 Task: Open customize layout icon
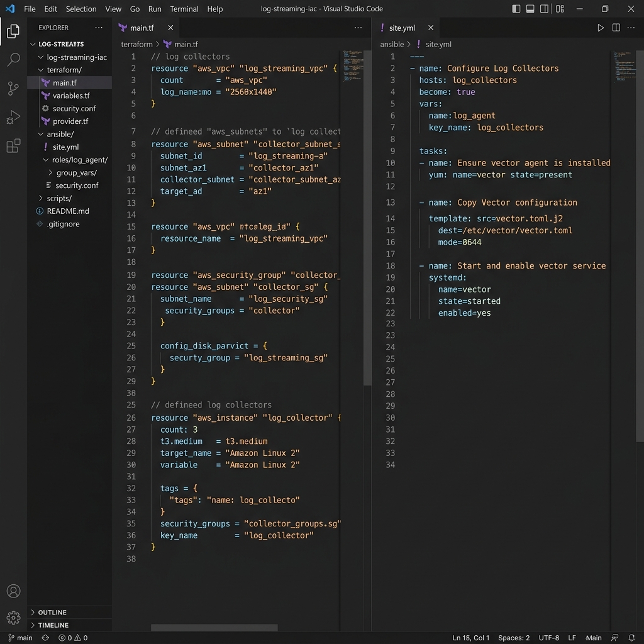point(560,9)
